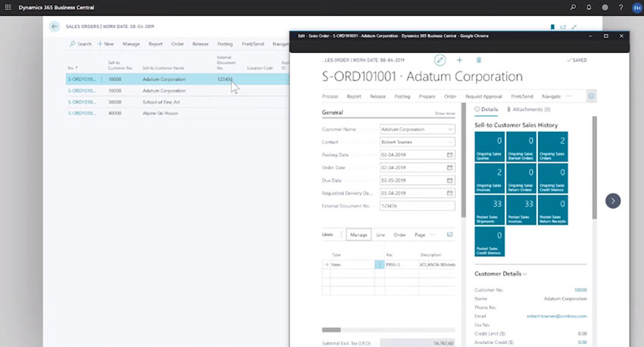Open the Contact field lookup dots
This screenshot has height=347, width=644.
pyautogui.click(x=450, y=142)
